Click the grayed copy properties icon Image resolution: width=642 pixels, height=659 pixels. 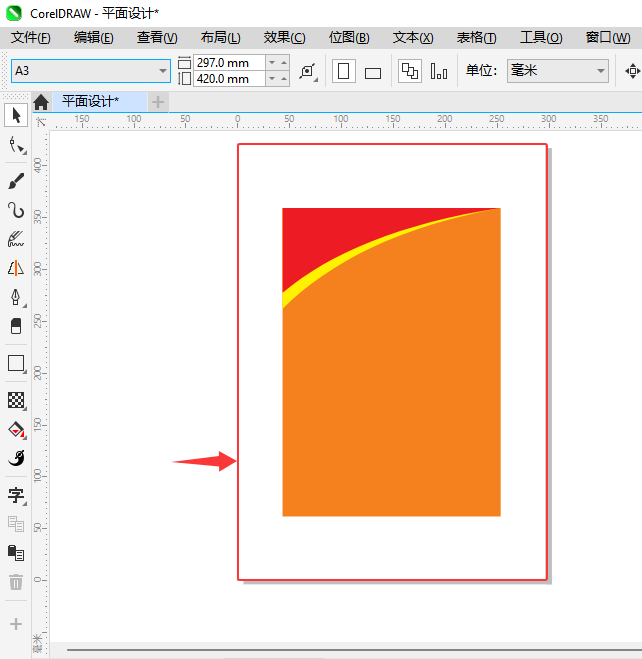(16, 524)
